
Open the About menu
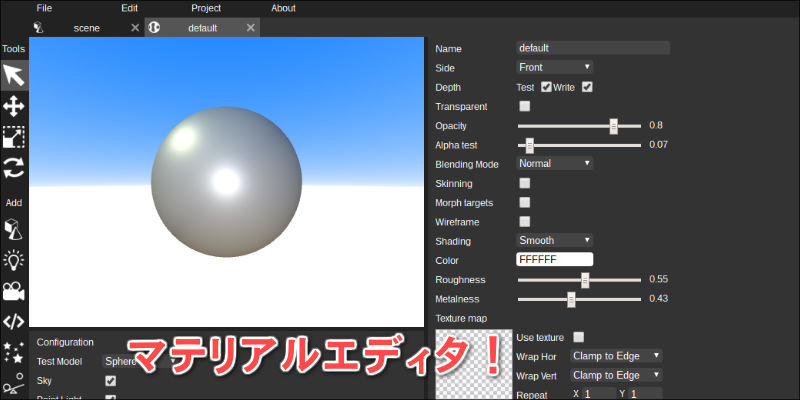tap(283, 8)
